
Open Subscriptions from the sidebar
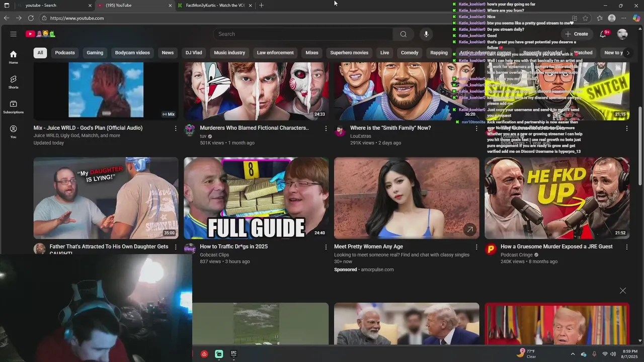pos(14,107)
